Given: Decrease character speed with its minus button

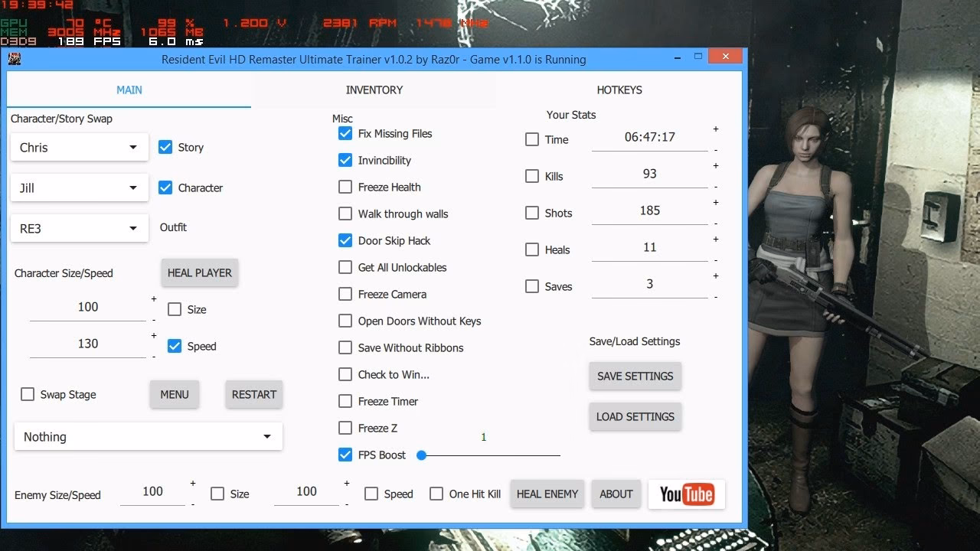Looking at the screenshot, I should click(154, 357).
